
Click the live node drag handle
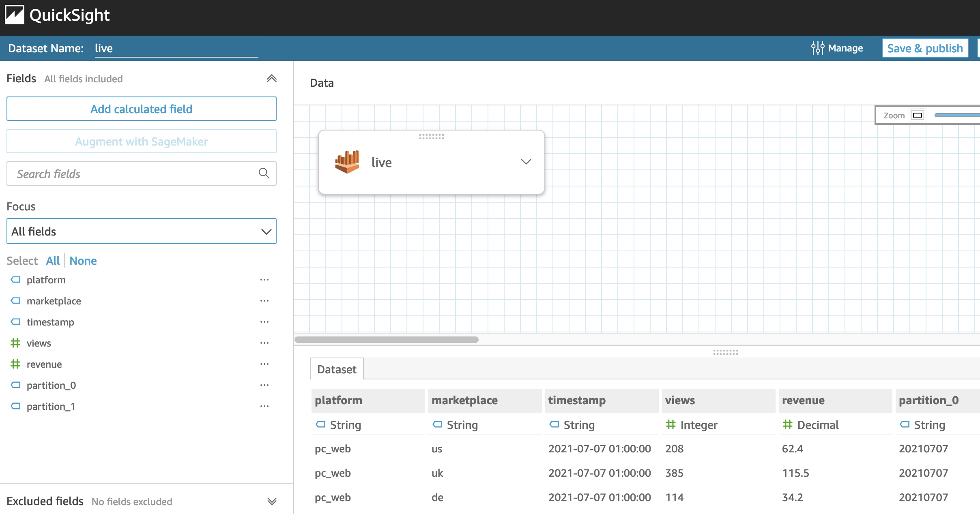click(431, 137)
